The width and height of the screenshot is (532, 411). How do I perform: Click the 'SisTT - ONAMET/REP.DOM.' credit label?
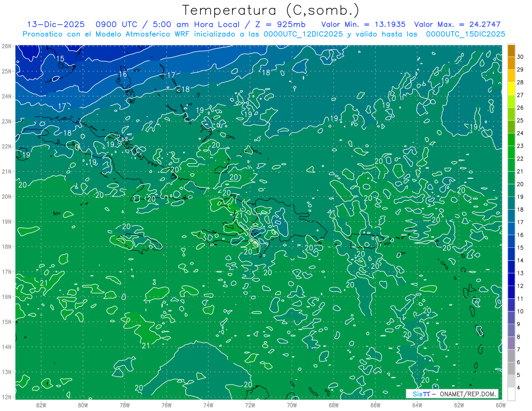[x=452, y=394]
